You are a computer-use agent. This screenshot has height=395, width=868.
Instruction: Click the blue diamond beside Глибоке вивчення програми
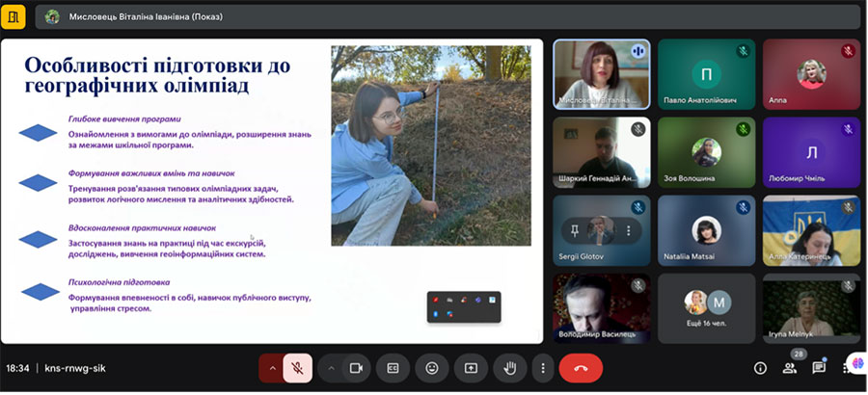click(x=39, y=133)
